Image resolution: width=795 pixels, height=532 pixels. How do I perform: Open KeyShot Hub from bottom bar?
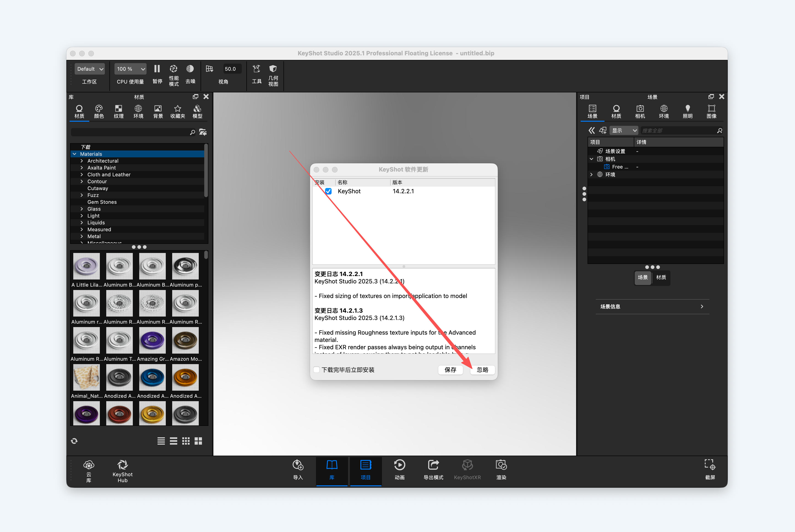point(123,465)
